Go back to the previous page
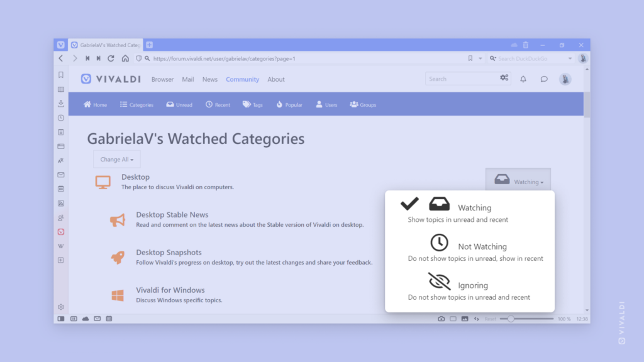 tap(61, 58)
